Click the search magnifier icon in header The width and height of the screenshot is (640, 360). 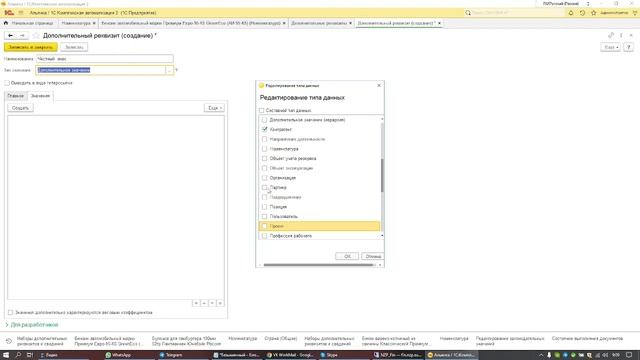point(468,13)
